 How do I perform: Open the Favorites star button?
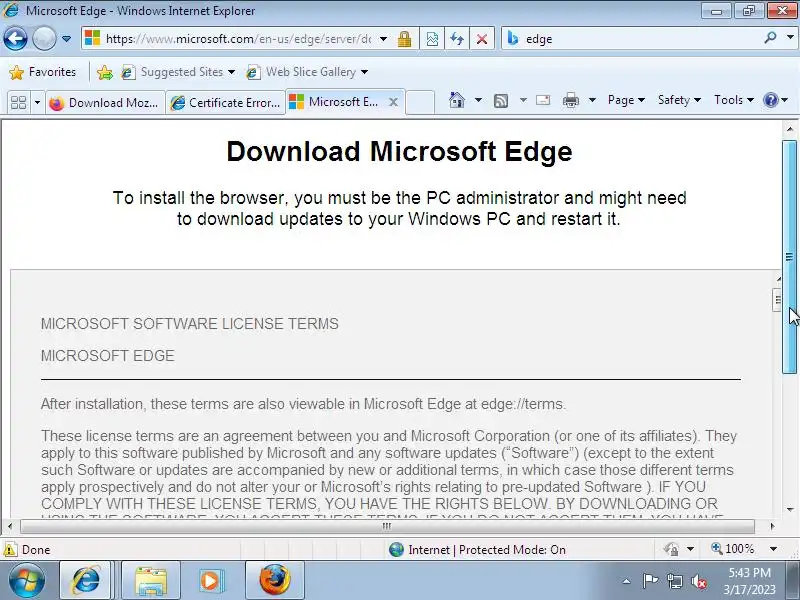[43, 72]
